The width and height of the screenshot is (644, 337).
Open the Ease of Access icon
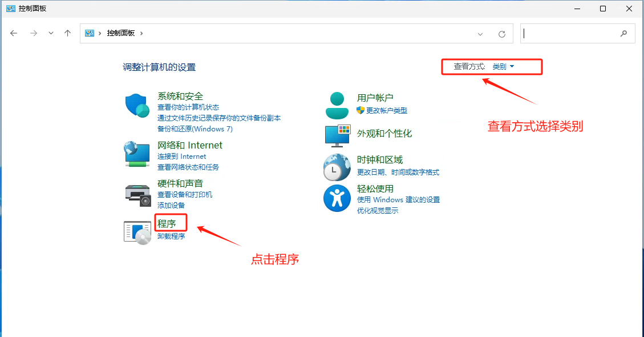(337, 198)
